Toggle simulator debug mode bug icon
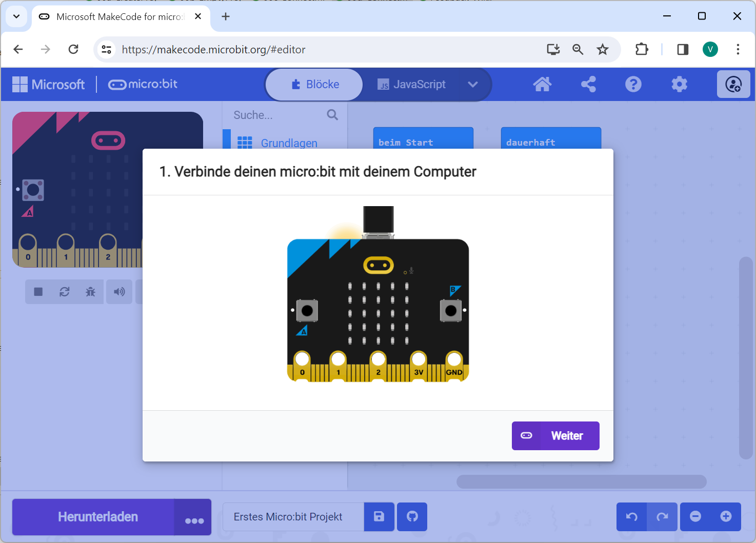This screenshot has height=543, width=756. click(91, 292)
